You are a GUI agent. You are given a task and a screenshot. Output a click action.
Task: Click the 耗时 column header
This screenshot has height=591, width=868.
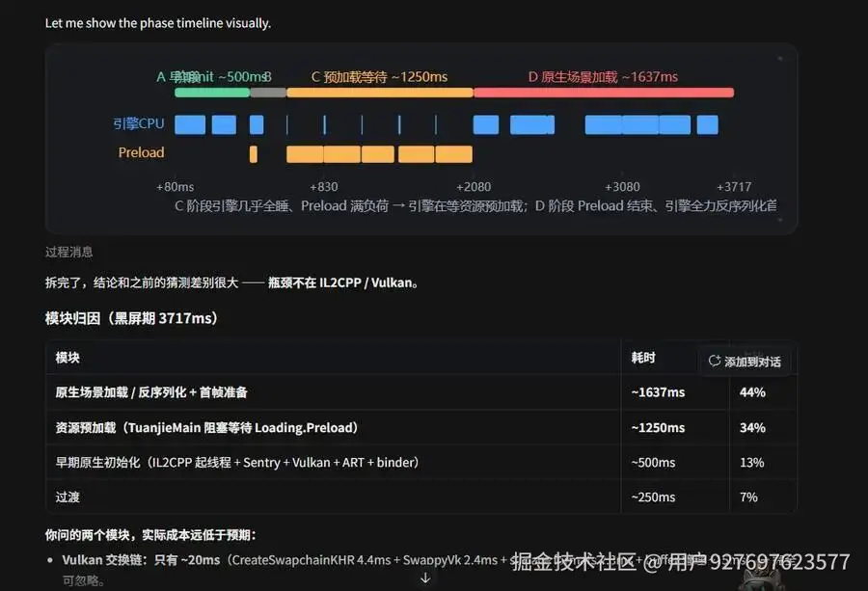point(643,358)
